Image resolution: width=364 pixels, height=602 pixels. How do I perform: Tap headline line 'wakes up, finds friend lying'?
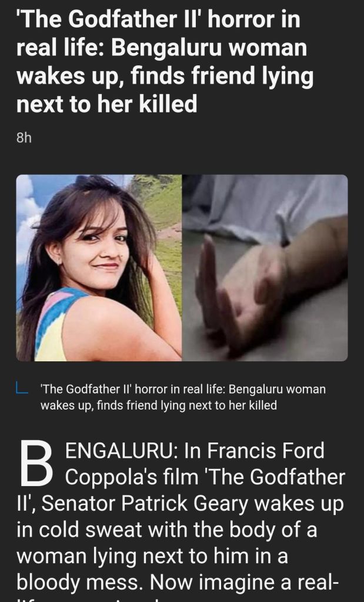pyautogui.click(x=165, y=77)
